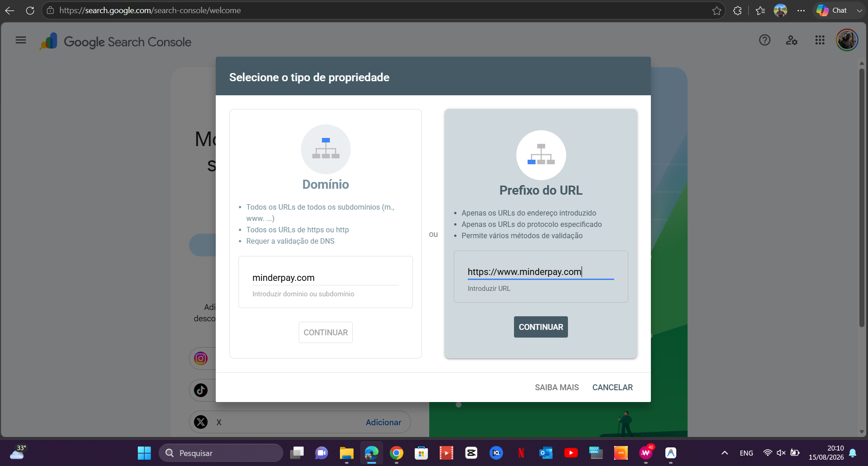The height and width of the screenshot is (466, 868).
Task: Reload the page
Action: click(30, 10)
